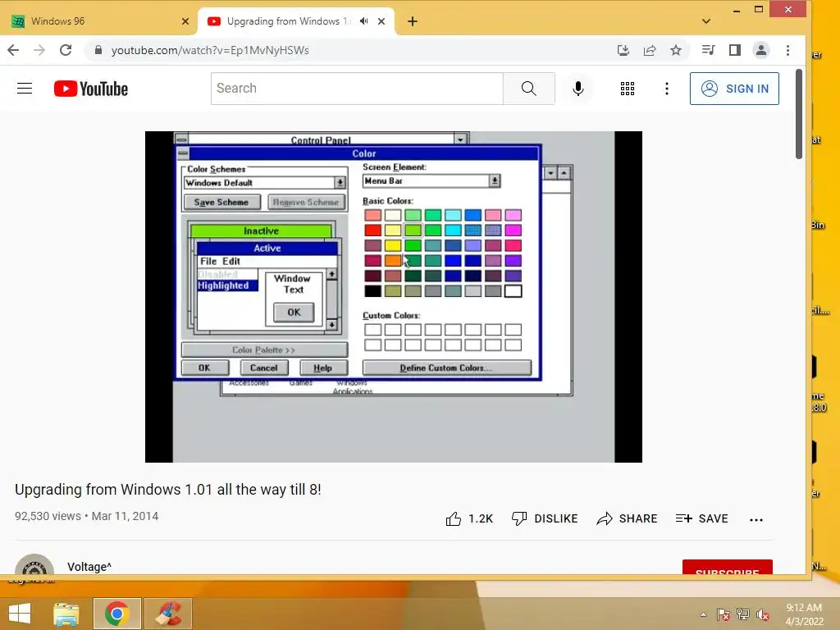Click SHARE under the video
The width and height of the screenshot is (840, 630).
pos(627,518)
